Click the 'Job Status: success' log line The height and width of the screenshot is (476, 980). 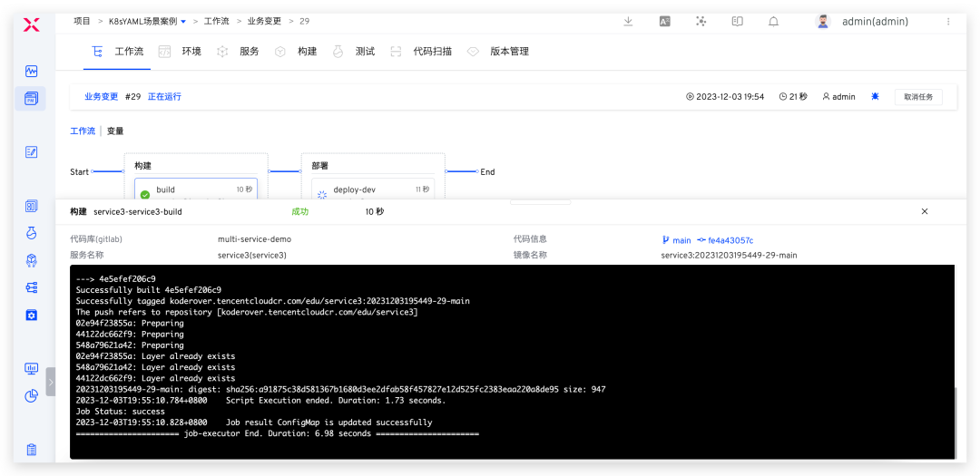click(x=121, y=412)
